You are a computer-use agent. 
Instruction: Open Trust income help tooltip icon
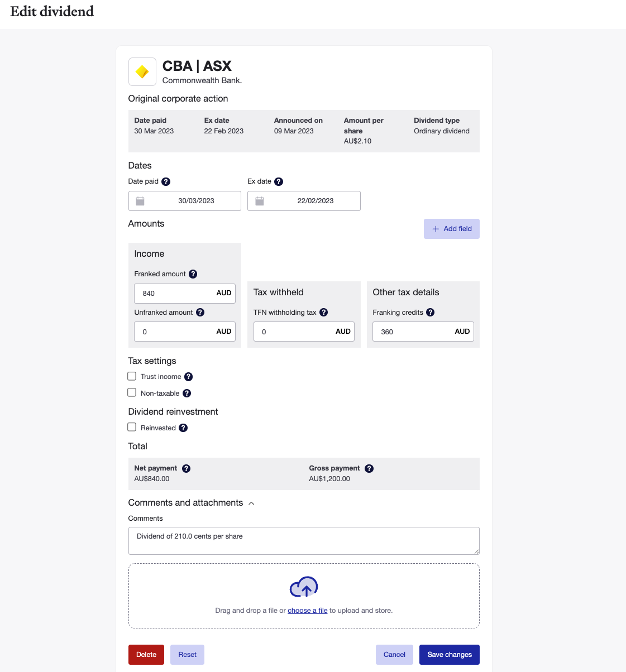(188, 377)
